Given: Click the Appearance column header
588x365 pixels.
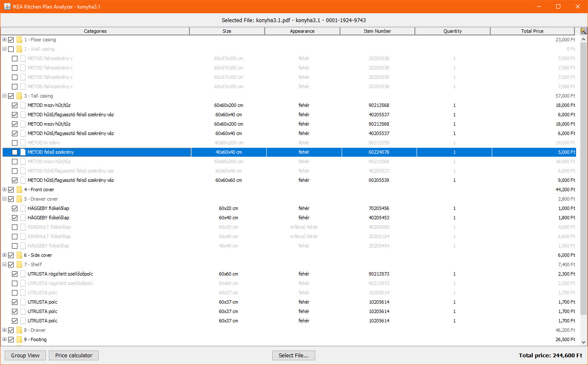Looking at the screenshot, I should [303, 31].
